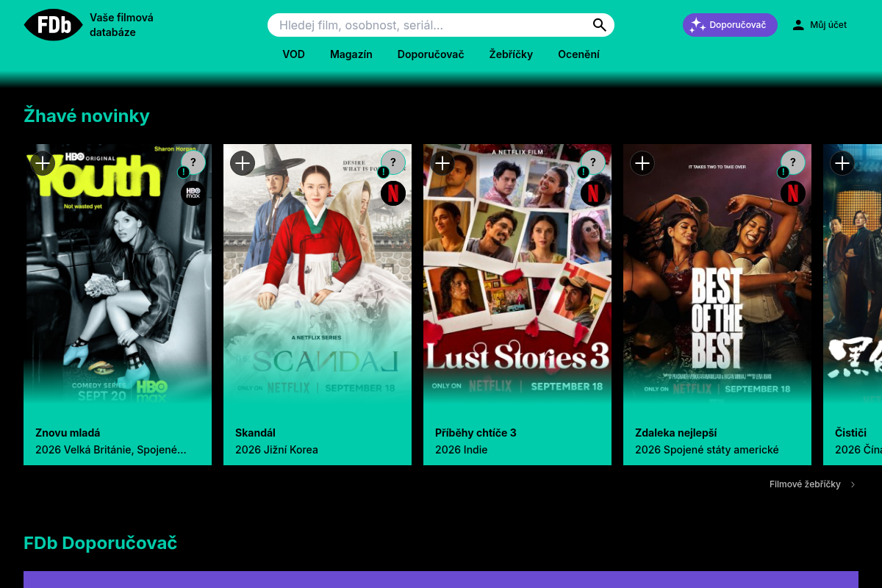Click Netflix badge on Příběhy chtíče 3
This screenshot has width=882, height=588.
[593, 193]
